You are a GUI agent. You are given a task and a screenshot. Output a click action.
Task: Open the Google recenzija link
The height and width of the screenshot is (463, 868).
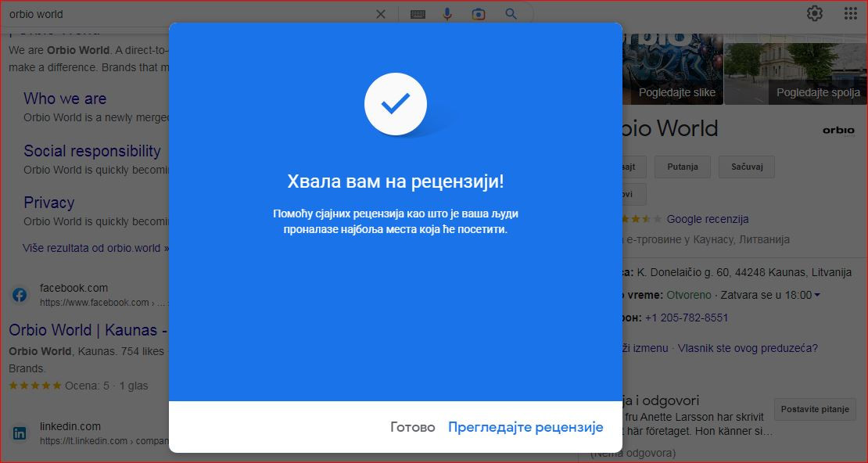[708, 219]
